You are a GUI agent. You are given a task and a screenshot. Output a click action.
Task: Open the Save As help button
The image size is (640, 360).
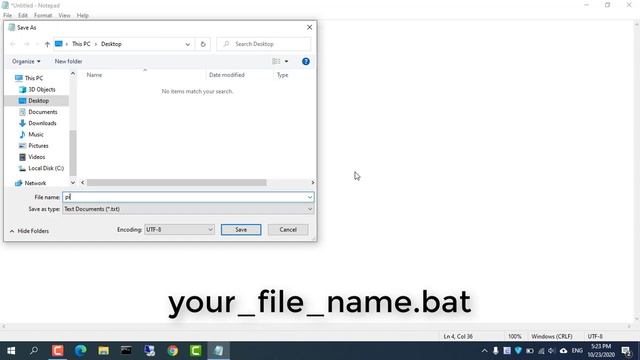(x=306, y=61)
